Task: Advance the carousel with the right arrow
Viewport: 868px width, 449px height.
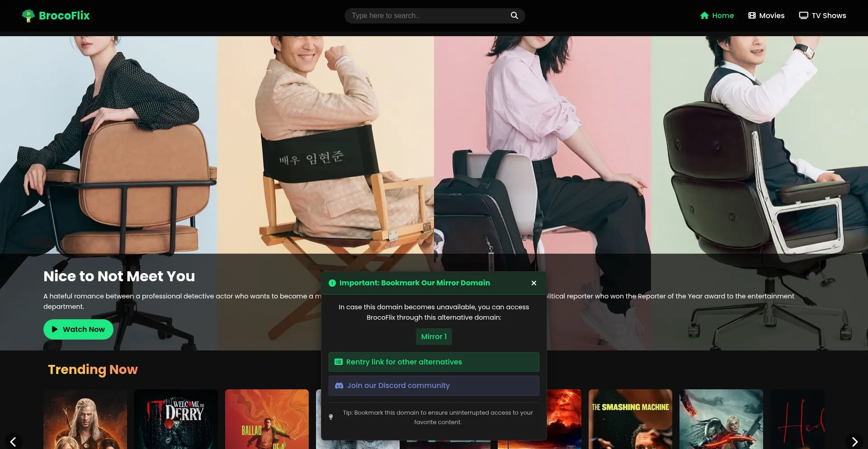Action: click(854, 442)
